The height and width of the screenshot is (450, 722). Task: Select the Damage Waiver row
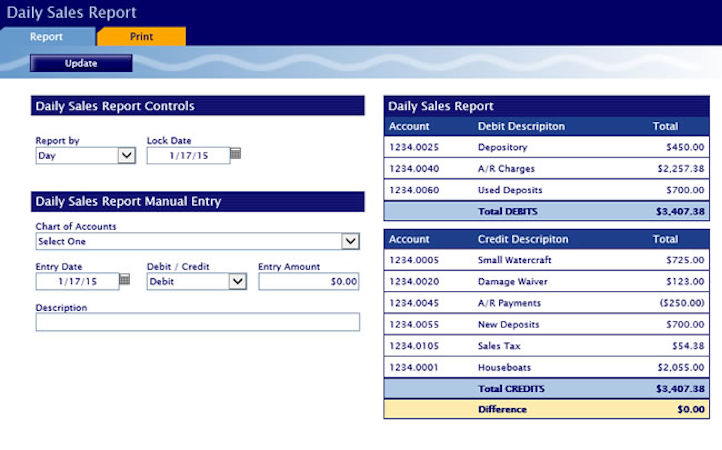(546, 281)
